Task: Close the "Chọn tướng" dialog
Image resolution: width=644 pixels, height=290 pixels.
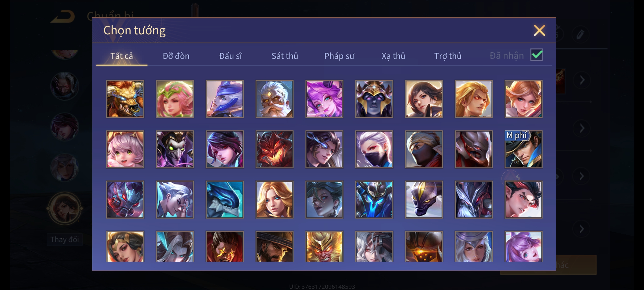Action: coord(540,30)
